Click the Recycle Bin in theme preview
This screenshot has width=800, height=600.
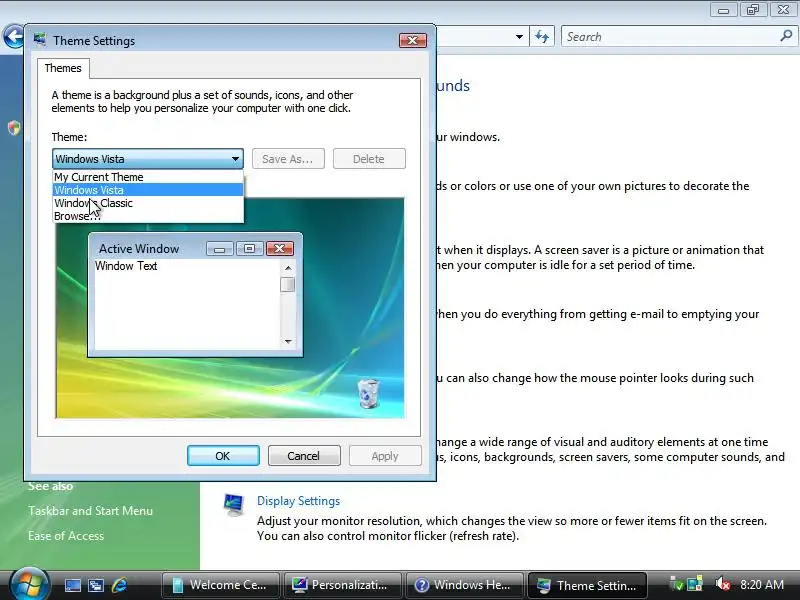368,393
